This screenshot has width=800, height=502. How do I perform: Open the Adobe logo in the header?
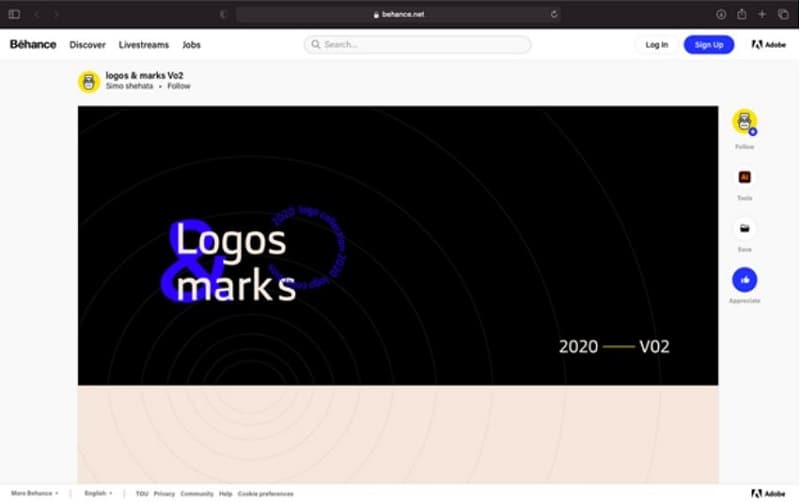(x=768, y=45)
